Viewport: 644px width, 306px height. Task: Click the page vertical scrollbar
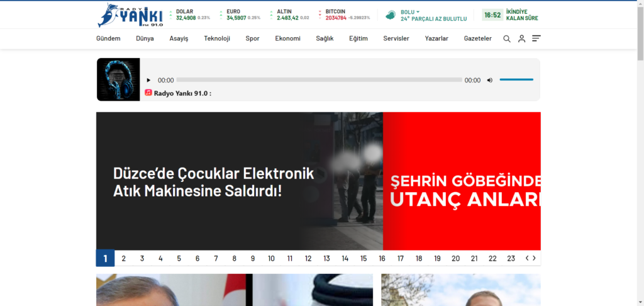[640, 157]
